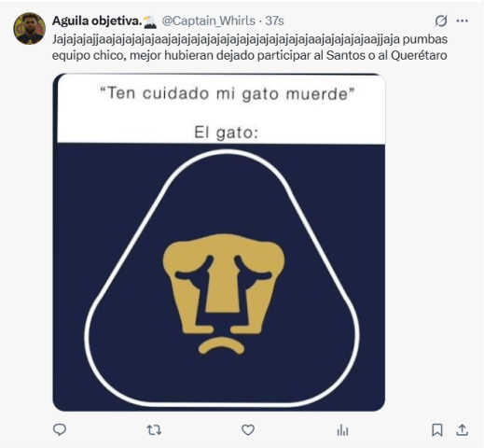Open the crying Pumas logo image
Viewport: 484px width, 448px height.
point(219,243)
